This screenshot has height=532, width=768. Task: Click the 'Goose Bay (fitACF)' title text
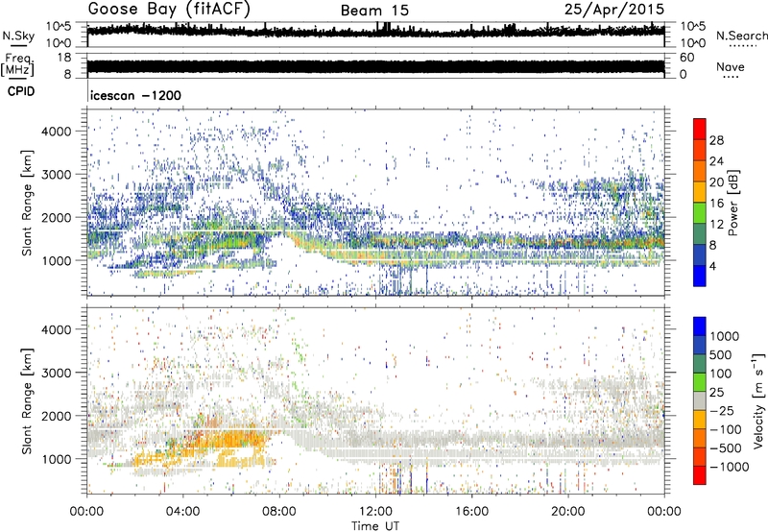click(169, 10)
